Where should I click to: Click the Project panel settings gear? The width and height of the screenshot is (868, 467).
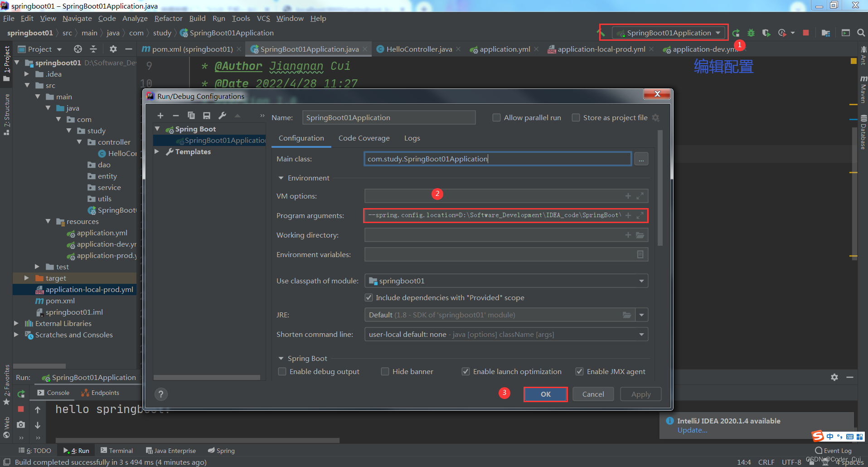coord(113,49)
